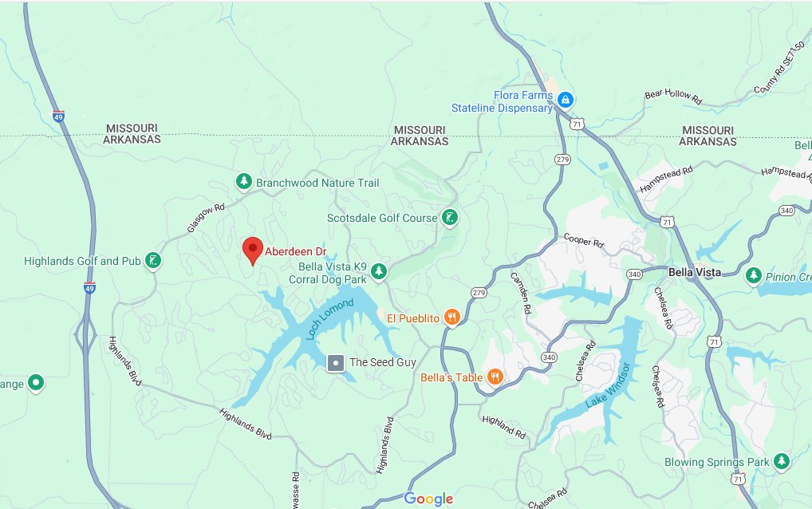This screenshot has width=812, height=509.
Task: Click the Route 279 shield near El Pueblito
Action: coord(479,293)
